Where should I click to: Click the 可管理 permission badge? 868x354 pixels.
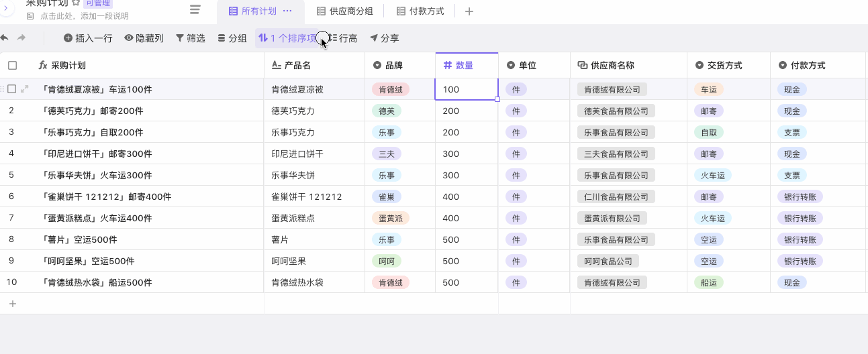98,3
